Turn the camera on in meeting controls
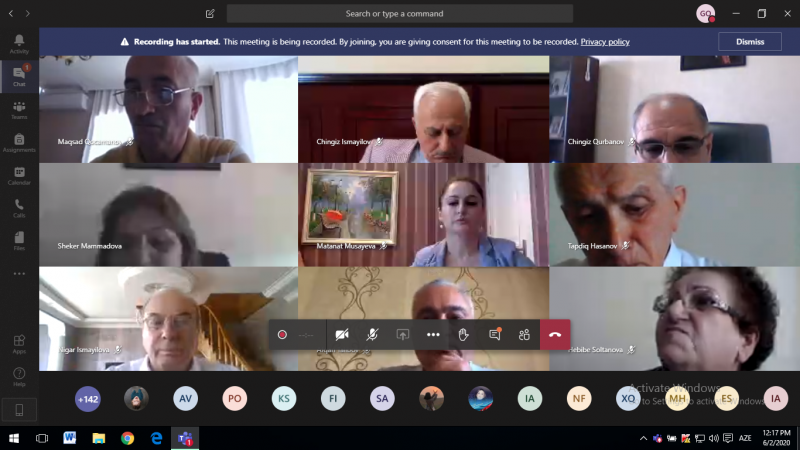The image size is (800, 450). pyautogui.click(x=342, y=335)
